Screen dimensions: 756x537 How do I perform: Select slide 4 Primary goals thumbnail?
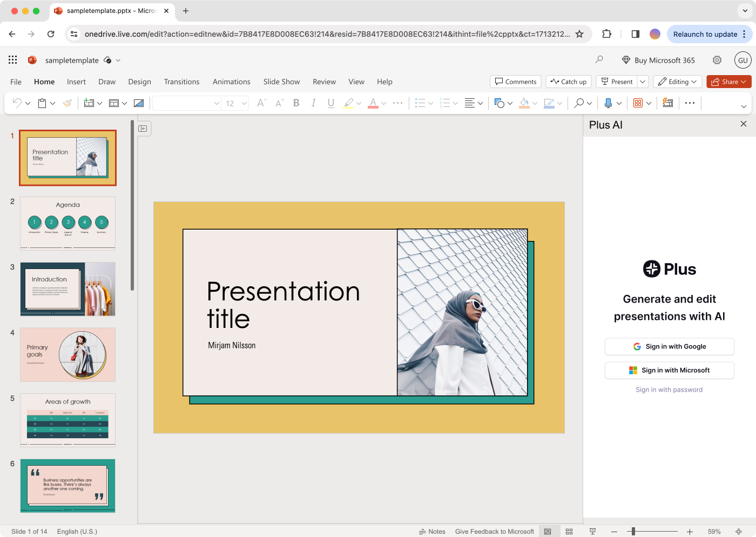[67, 355]
